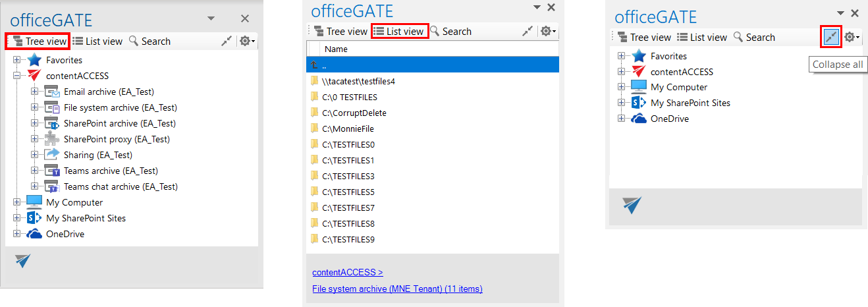Click the Teams chat archive (EA_Test) icon
868x307 pixels.
pos(52,186)
